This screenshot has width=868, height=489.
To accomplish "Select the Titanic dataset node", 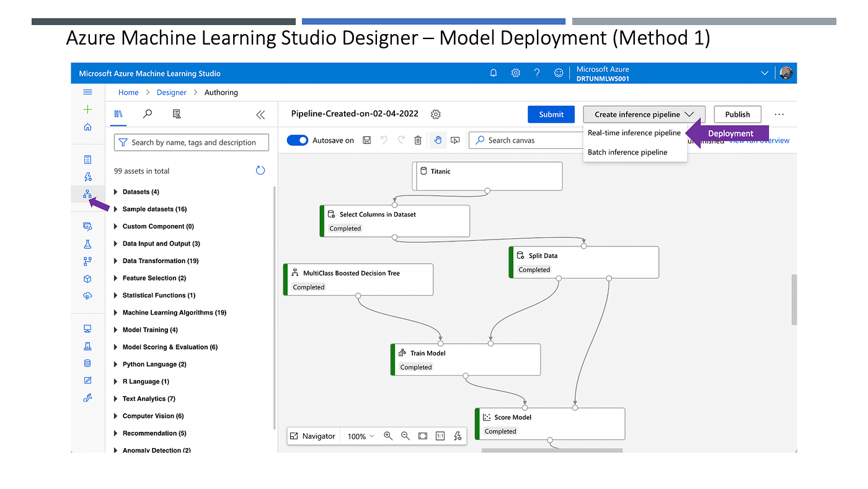I will [487, 176].
